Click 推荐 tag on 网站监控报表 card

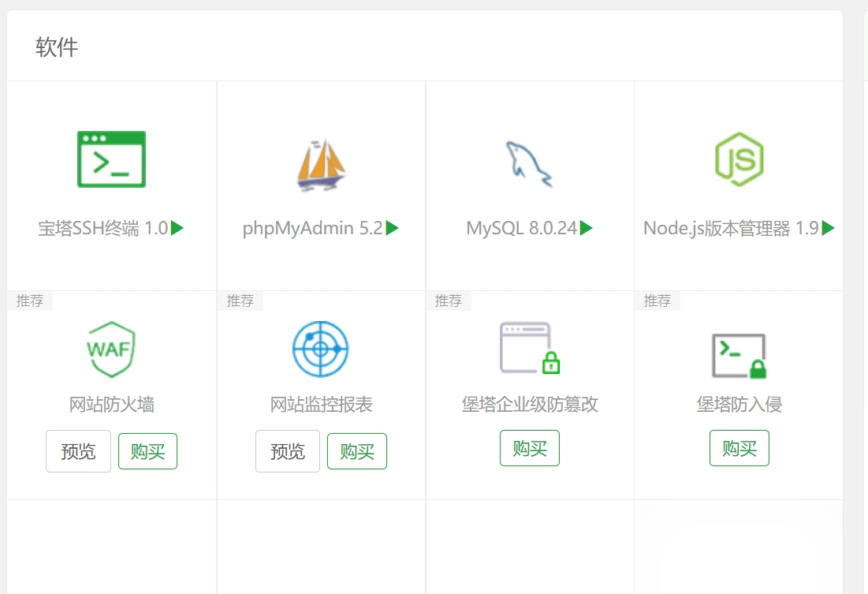pos(240,301)
